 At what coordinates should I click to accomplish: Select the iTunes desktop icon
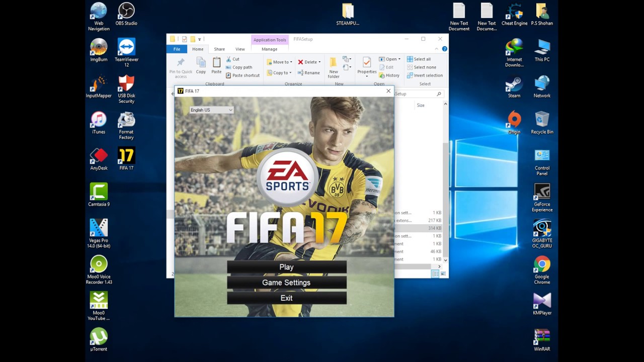pos(99,123)
